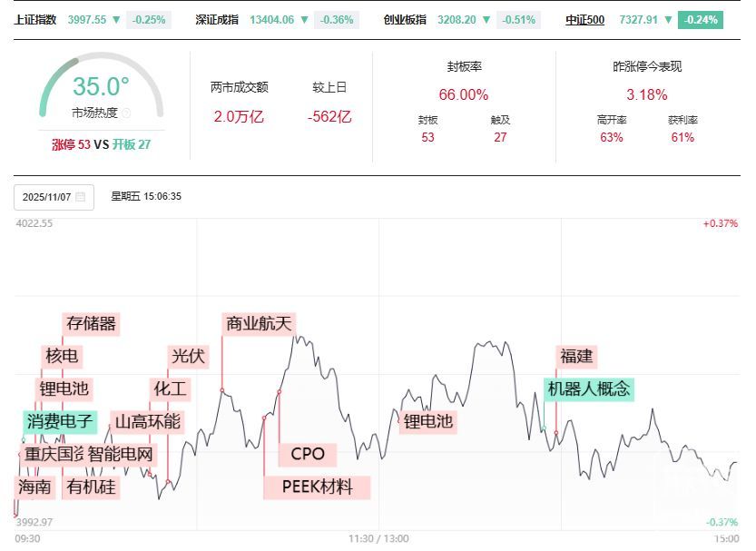This screenshot has width=756, height=551.
Task: Click the info icon beside 市场热度
Action: [x=126, y=113]
